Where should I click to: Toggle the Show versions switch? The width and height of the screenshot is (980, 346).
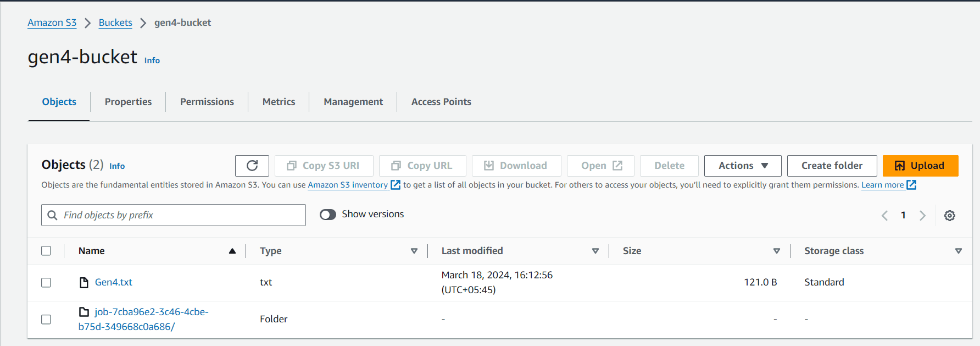(328, 215)
